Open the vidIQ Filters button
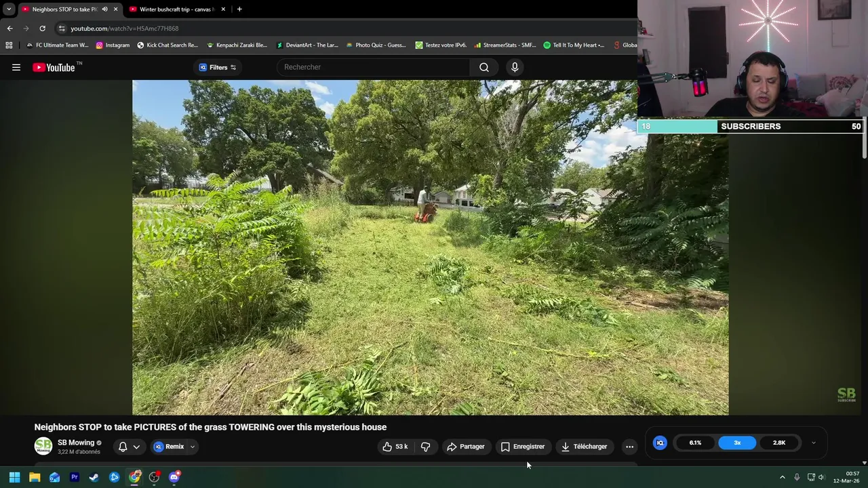868x488 pixels. tap(217, 67)
